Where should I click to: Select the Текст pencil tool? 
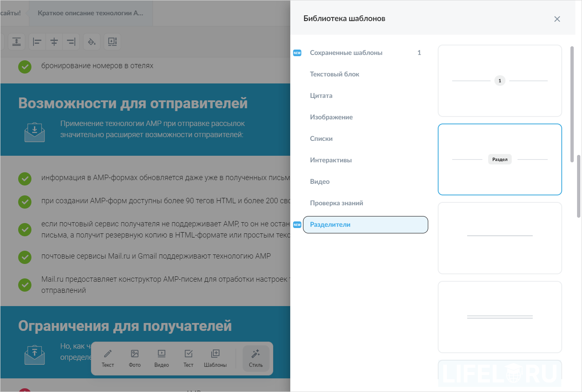click(107, 358)
